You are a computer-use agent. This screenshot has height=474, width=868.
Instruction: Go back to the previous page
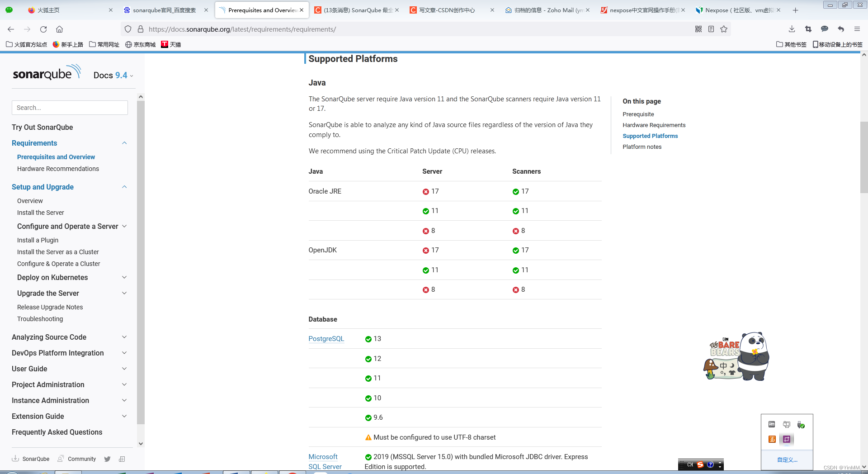tap(11, 29)
